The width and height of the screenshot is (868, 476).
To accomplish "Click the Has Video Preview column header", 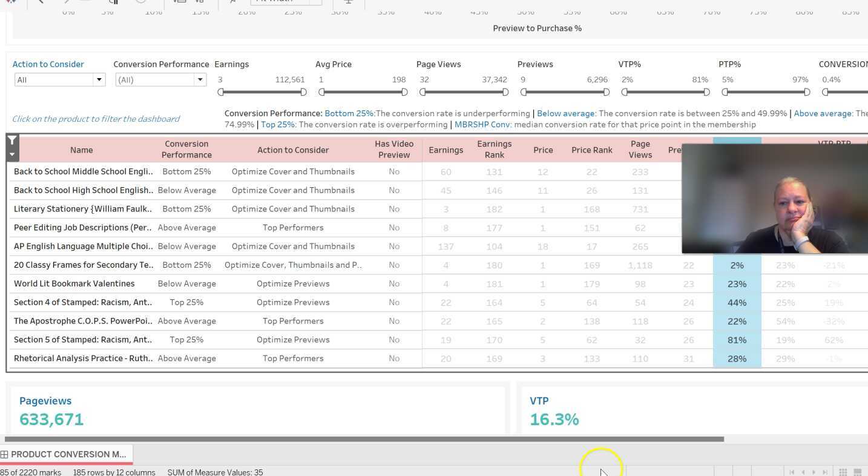I will tap(394, 150).
